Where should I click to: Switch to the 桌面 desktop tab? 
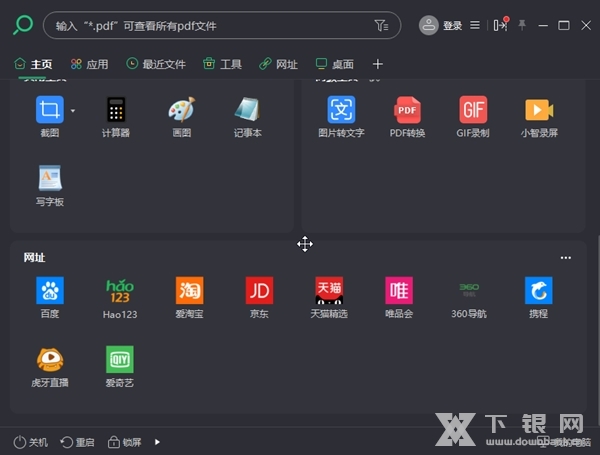[334, 64]
